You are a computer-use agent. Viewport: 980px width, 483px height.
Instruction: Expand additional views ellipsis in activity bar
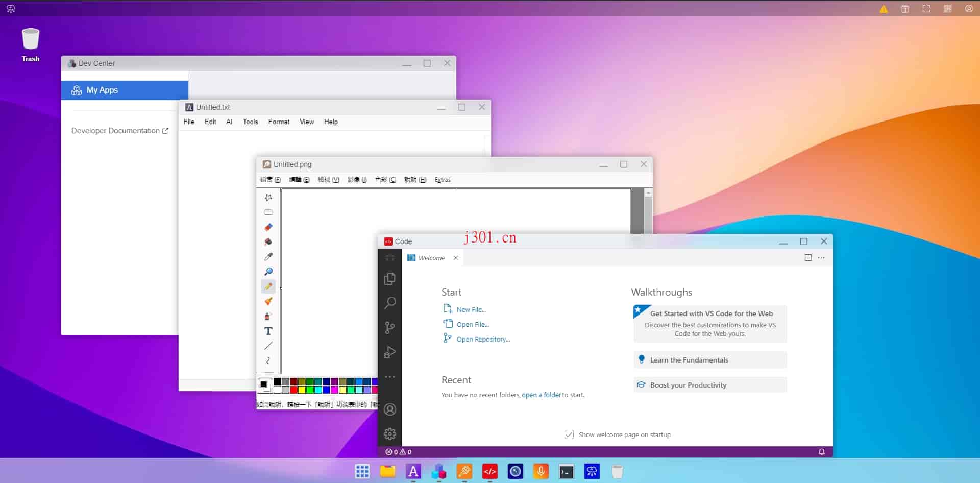point(390,377)
